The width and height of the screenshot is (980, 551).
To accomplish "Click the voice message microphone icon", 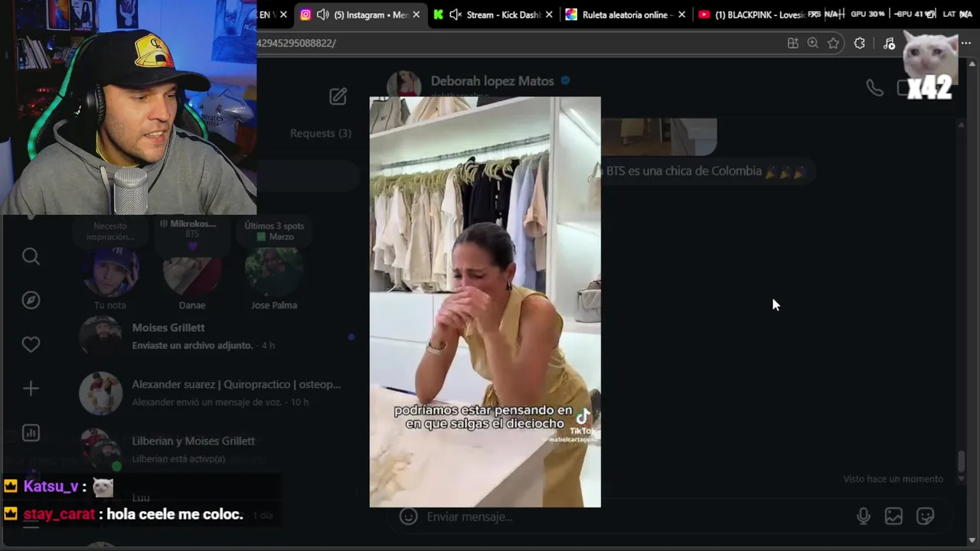I will click(x=863, y=517).
